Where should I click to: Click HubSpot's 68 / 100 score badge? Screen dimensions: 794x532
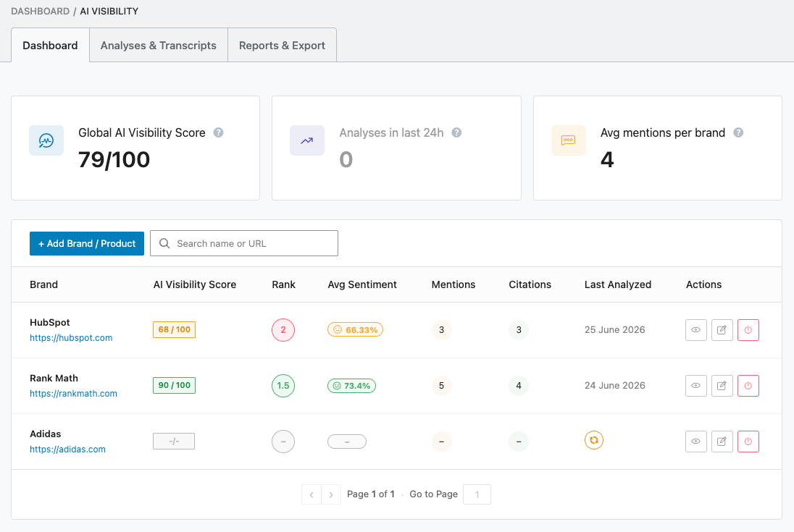(174, 330)
